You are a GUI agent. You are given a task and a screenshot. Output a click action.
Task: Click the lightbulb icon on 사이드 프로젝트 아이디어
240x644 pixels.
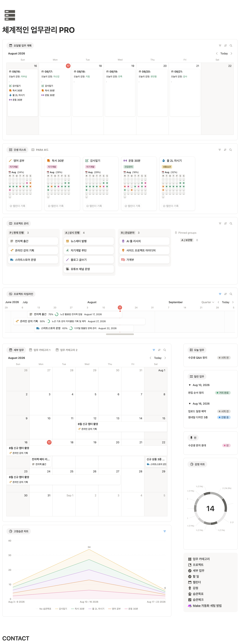(x=123, y=250)
